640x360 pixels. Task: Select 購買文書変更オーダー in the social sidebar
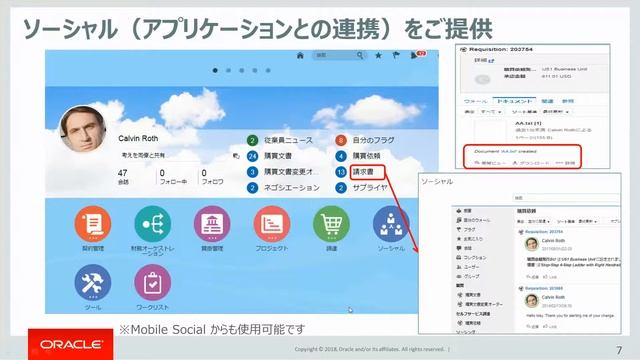484,304
